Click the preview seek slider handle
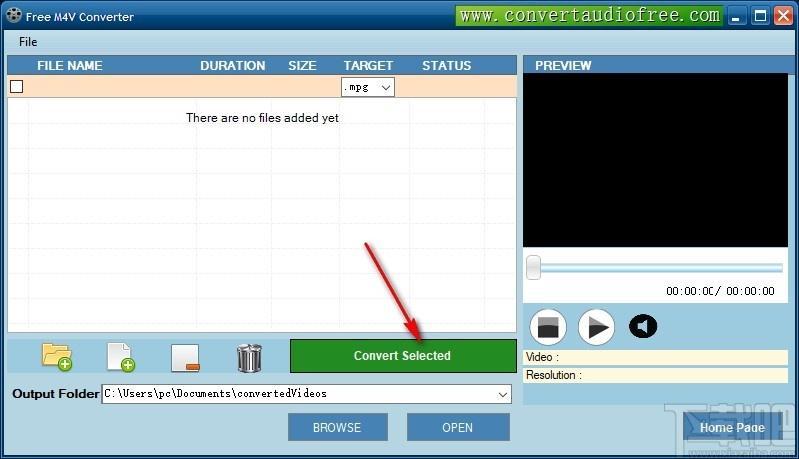 [533, 267]
